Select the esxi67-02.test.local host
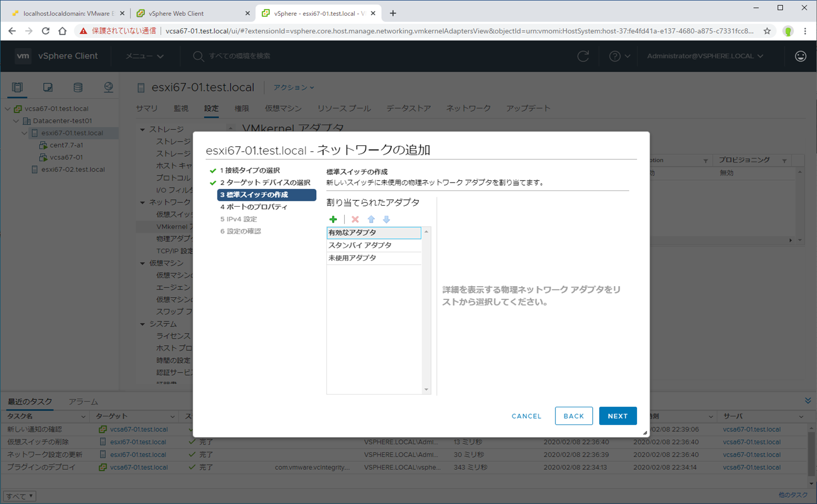The image size is (817, 504). click(73, 169)
